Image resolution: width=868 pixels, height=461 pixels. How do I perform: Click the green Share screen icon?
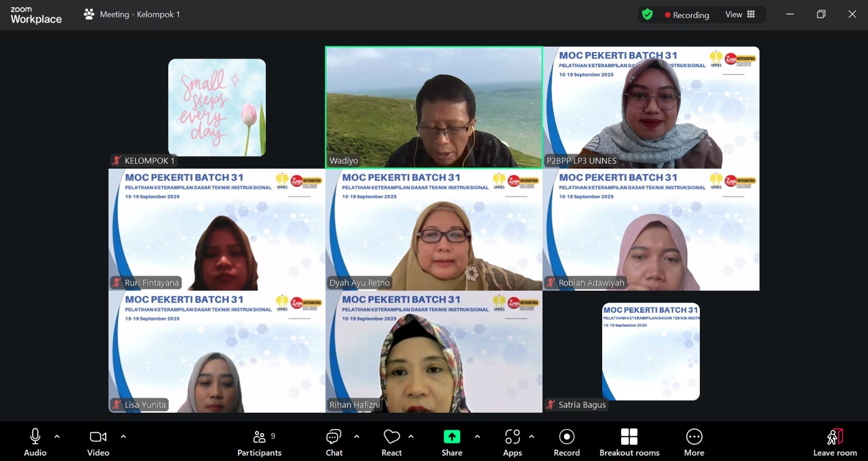point(451,437)
